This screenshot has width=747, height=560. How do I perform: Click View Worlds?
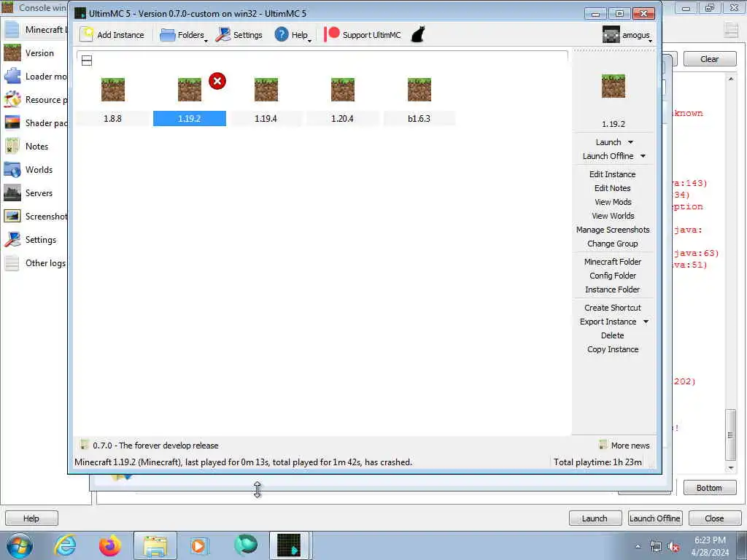613,216
